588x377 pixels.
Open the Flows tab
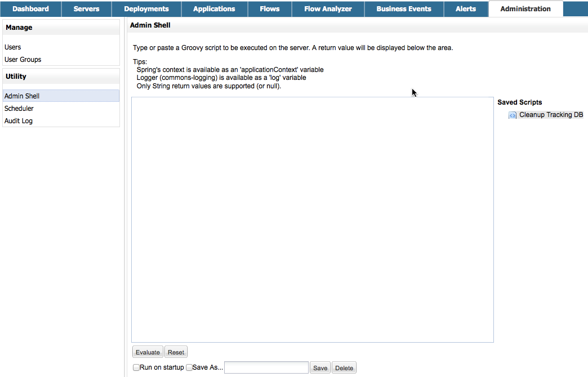(270, 9)
